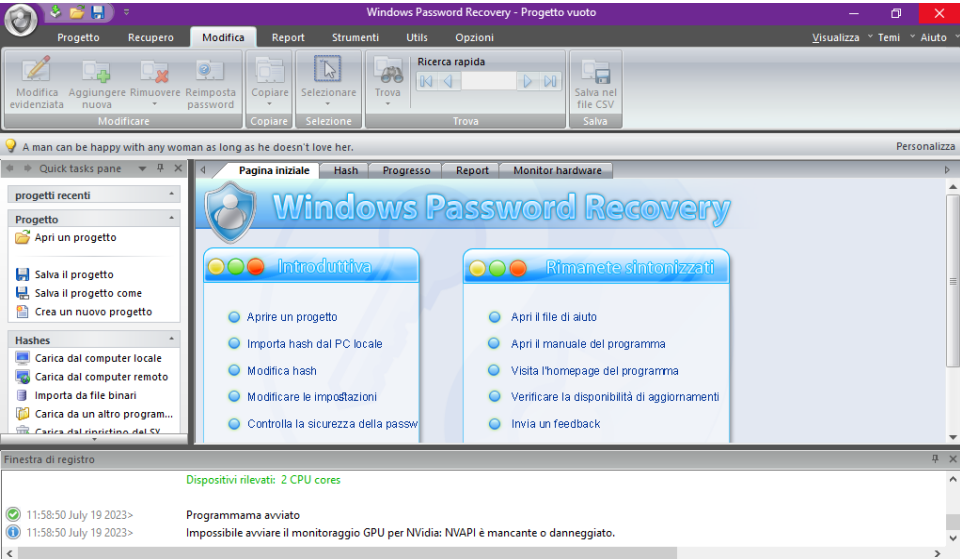Click the start page vertical scrollbar thumb

[953, 281]
